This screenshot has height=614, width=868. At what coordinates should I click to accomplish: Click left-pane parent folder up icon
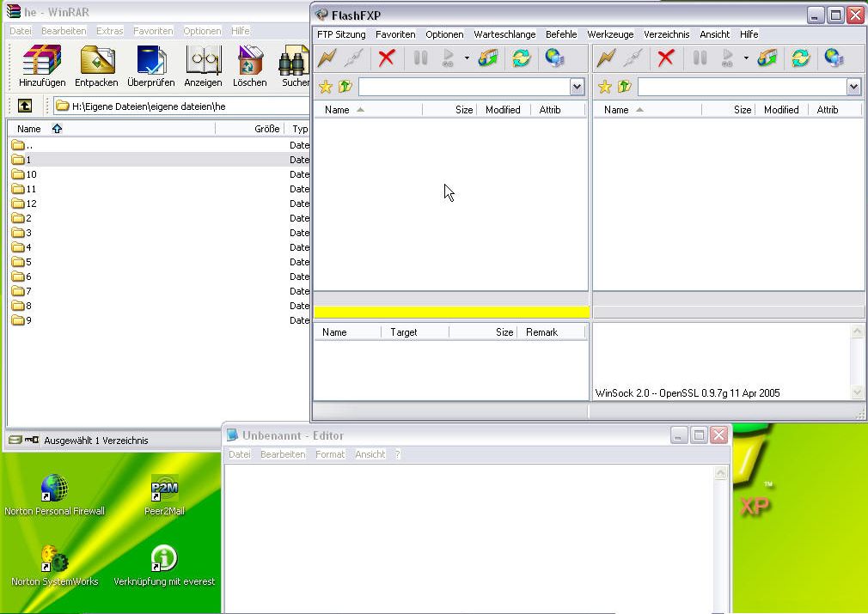point(345,87)
